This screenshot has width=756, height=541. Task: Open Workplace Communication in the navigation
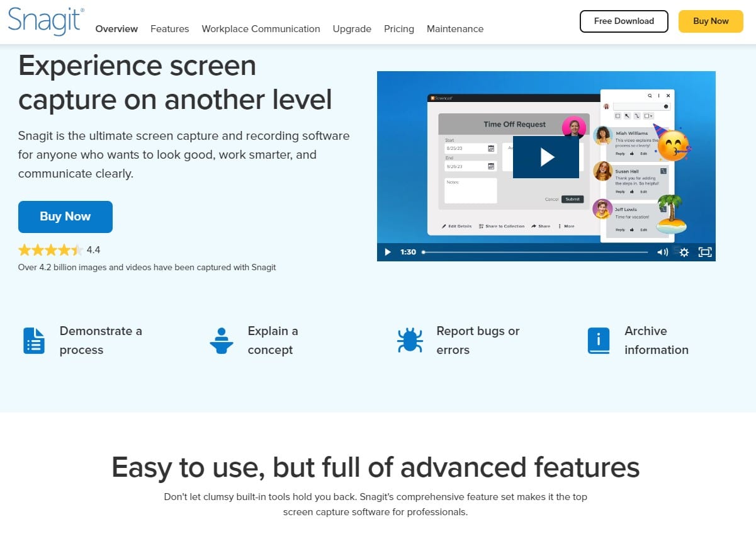(x=261, y=29)
